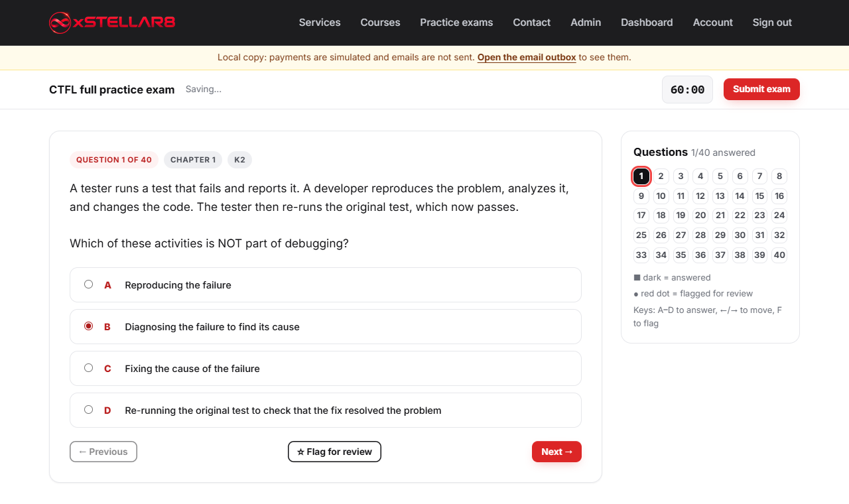849x504 pixels.
Task: Jump to question 12 in navigator
Action: [700, 196]
